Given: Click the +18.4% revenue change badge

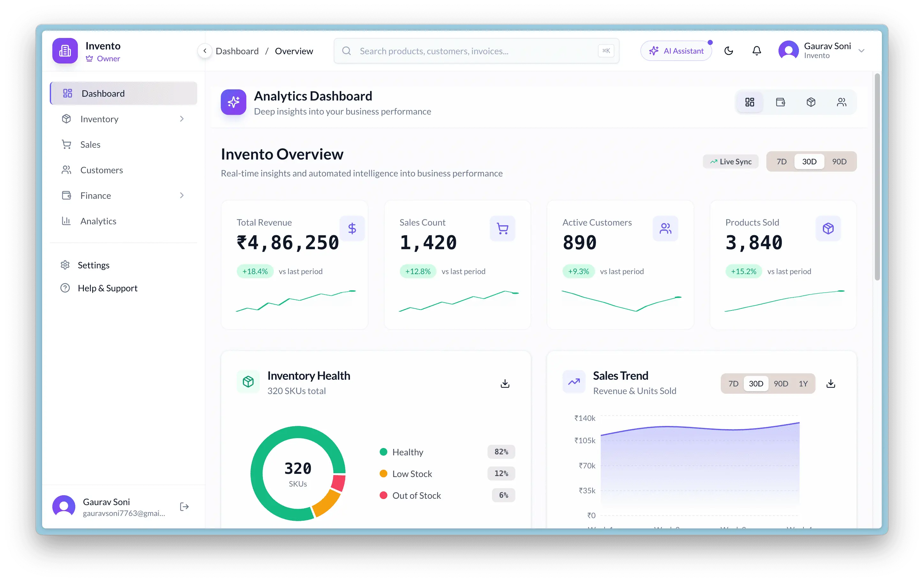Looking at the screenshot, I should pos(255,271).
